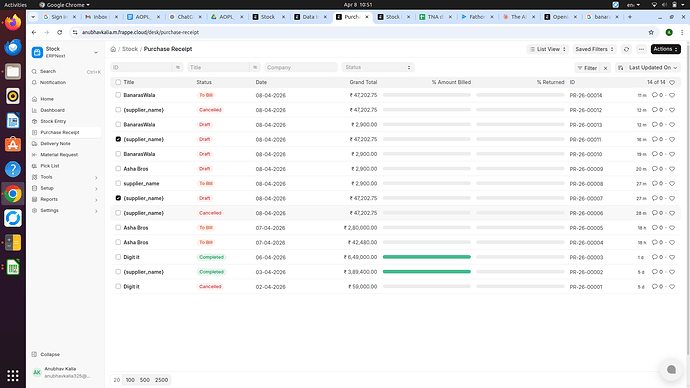
Task: Select the Digit it PR-26-00001 checkbox
Action: click(x=118, y=286)
